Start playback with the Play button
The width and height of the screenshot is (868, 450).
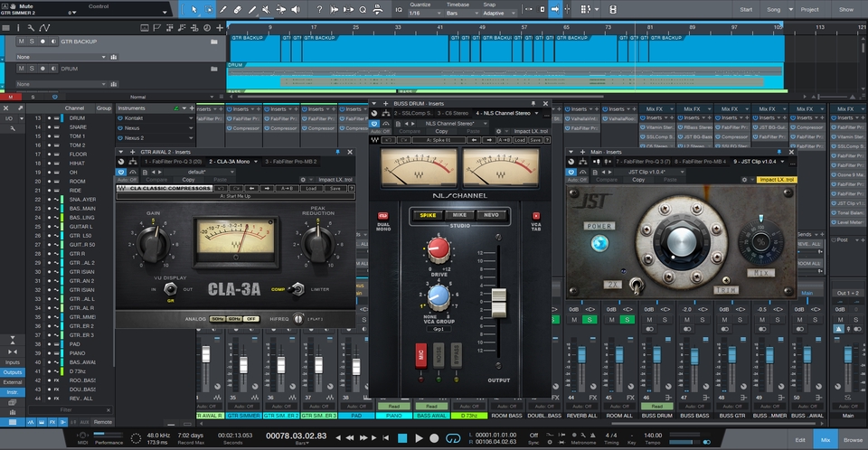(419, 438)
